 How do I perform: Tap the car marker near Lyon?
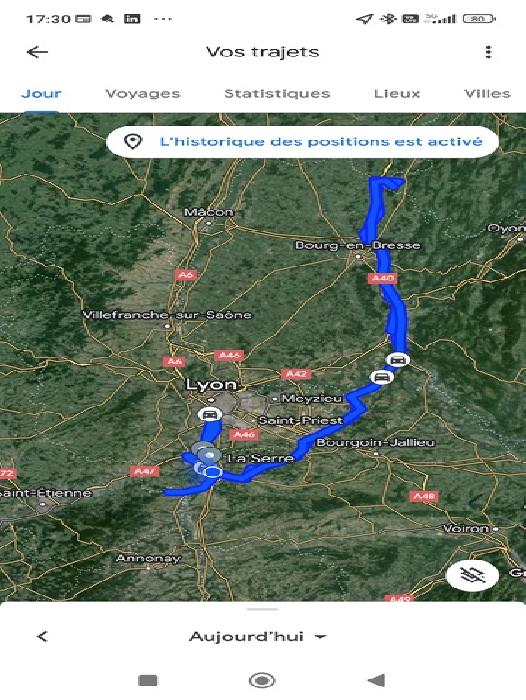(x=210, y=415)
